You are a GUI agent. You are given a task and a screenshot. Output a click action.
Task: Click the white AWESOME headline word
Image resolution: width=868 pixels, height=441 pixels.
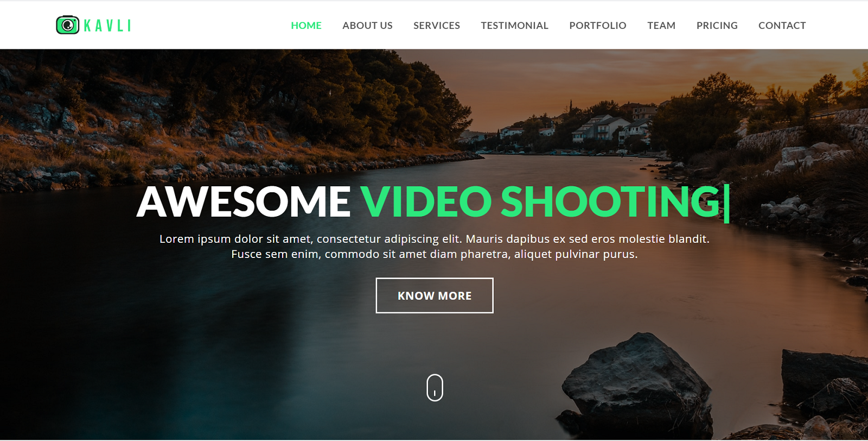click(244, 201)
